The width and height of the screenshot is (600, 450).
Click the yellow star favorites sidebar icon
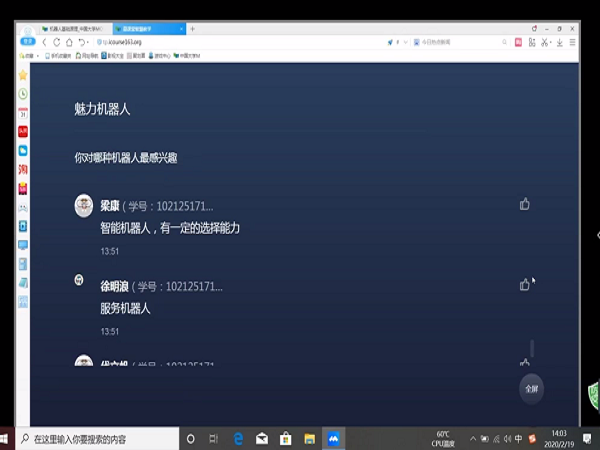coord(23,75)
